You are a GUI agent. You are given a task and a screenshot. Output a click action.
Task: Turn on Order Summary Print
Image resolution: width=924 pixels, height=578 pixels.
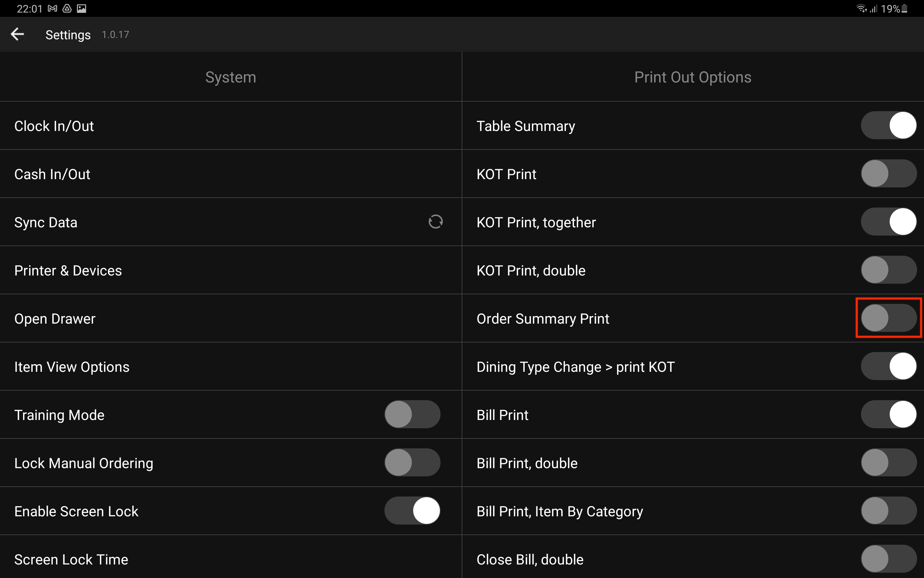tap(888, 318)
